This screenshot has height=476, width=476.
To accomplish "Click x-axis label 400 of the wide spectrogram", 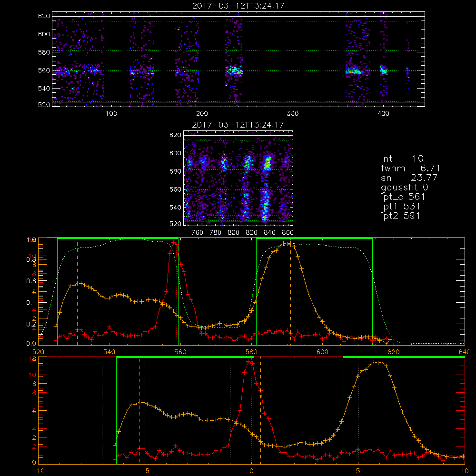I will click(383, 114).
